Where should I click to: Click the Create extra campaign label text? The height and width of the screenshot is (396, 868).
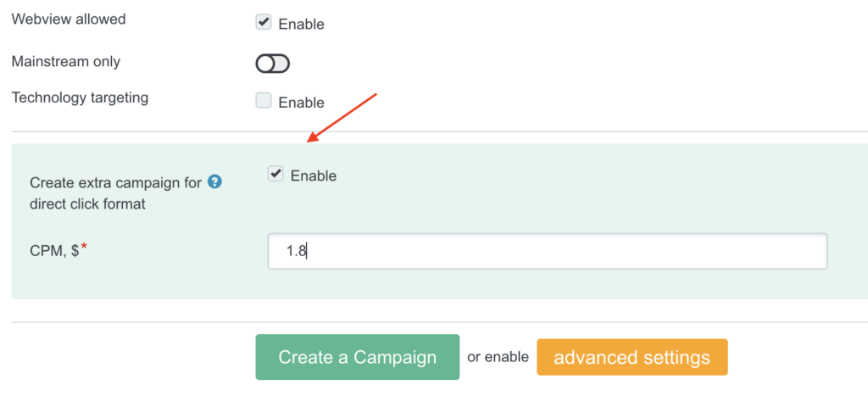pyautogui.click(x=117, y=182)
